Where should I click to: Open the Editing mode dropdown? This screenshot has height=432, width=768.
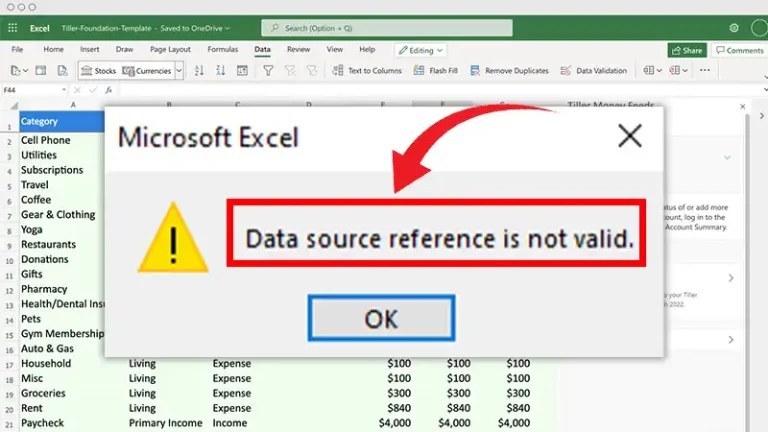(x=421, y=50)
